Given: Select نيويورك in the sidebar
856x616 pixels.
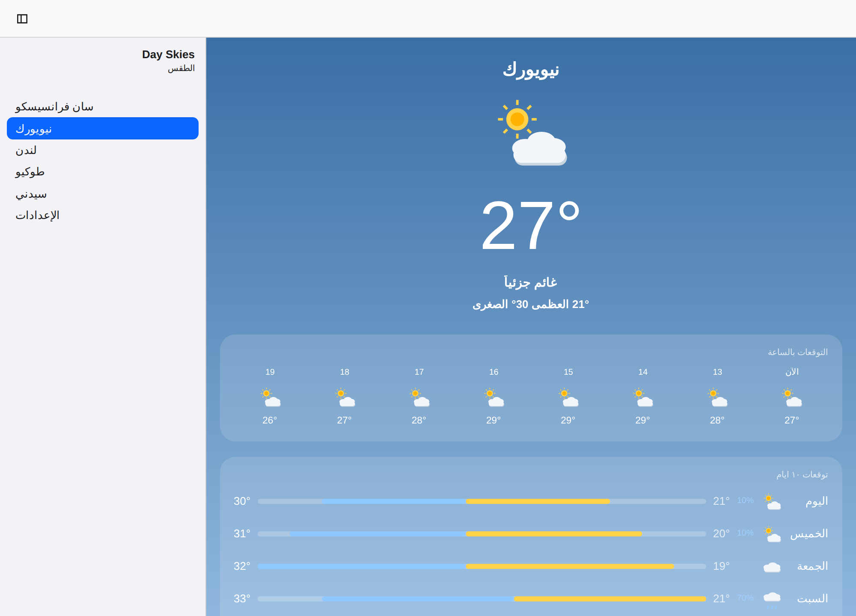Looking at the screenshot, I should click(x=103, y=128).
